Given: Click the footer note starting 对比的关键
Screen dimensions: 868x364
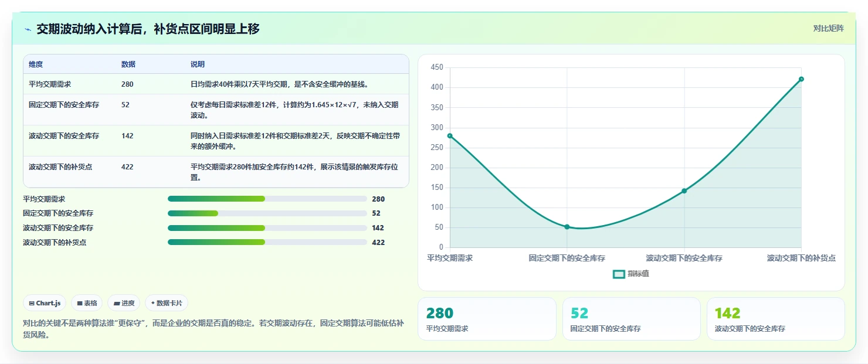Looking at the screenshot, I should coord(213,329).
